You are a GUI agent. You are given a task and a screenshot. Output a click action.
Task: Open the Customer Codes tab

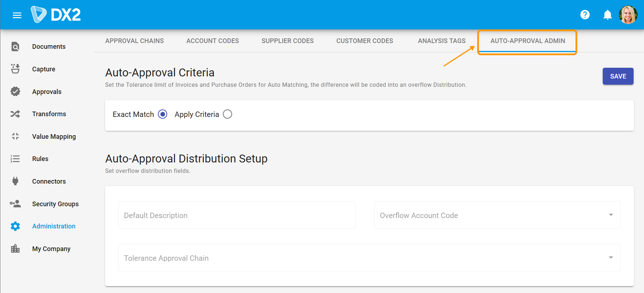click(365, 41)
